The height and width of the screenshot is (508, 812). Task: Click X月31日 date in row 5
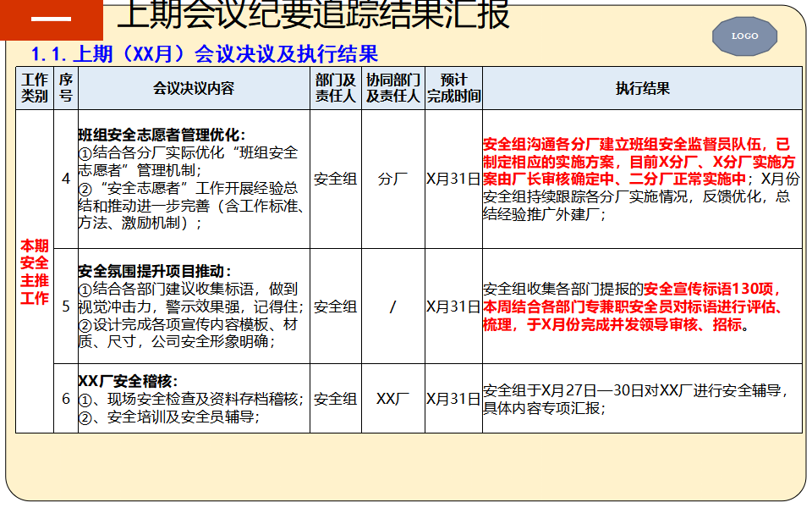tap(453, 306)
